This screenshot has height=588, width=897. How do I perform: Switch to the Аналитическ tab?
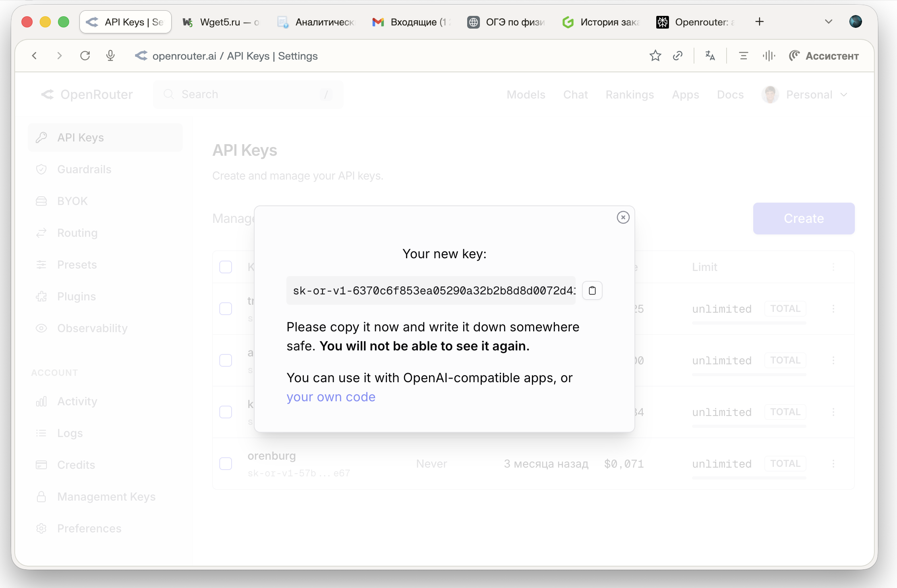(x=316, y=22)
